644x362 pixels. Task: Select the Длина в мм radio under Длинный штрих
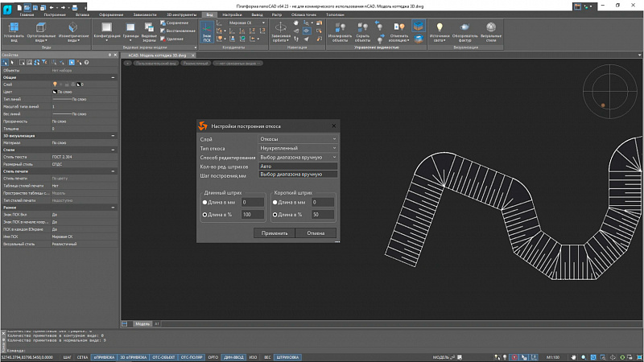coord(204,203)
